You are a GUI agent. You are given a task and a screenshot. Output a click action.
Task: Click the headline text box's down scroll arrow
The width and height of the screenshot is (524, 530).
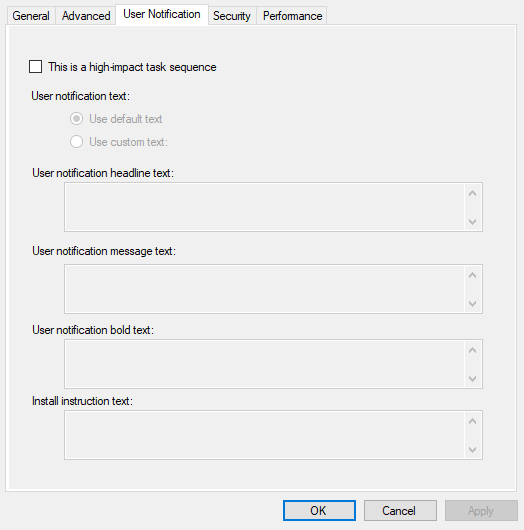click(x=473, y=221)
